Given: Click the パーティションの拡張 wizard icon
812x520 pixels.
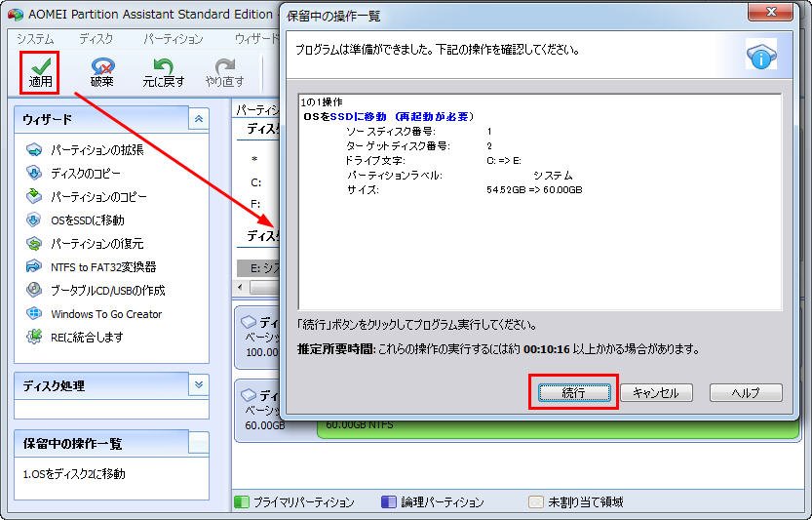Looking at the screenshot, I should coord(34,150).
